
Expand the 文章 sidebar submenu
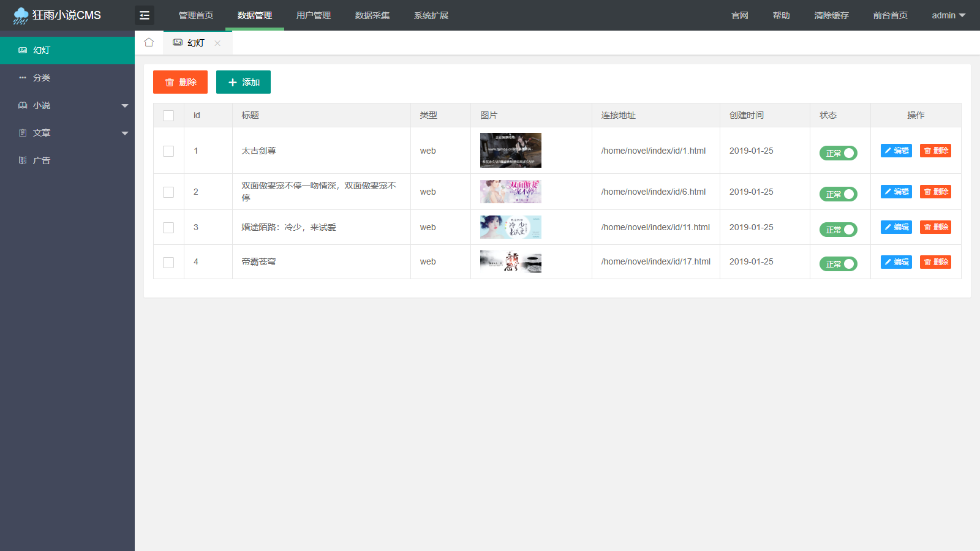(x=125, y=132)
